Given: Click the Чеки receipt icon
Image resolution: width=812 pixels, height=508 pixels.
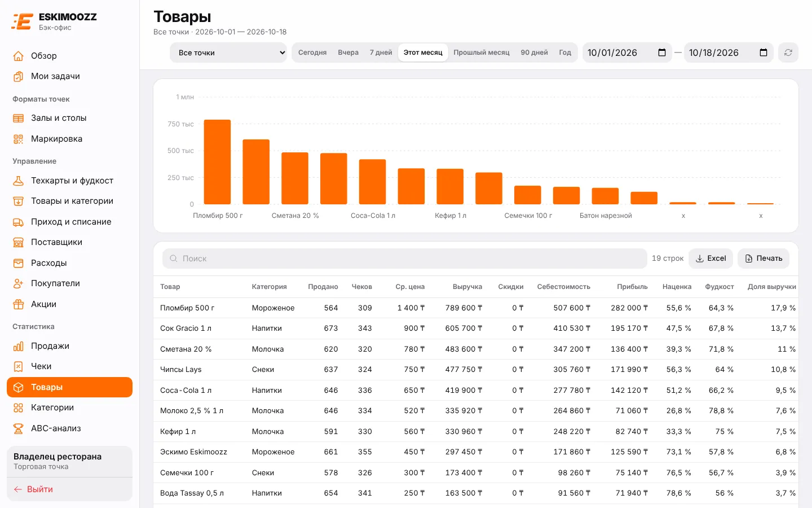Looking at the screenshot, I should (19, 366).
